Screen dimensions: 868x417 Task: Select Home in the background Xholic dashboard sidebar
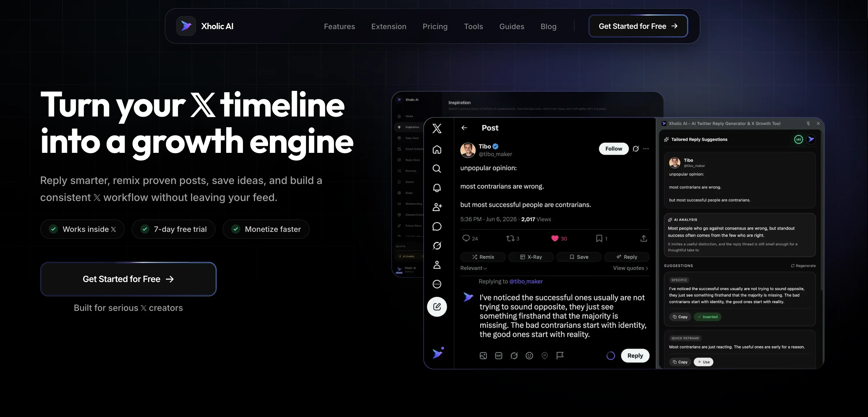pyautogui.click(x=405, y=116)
